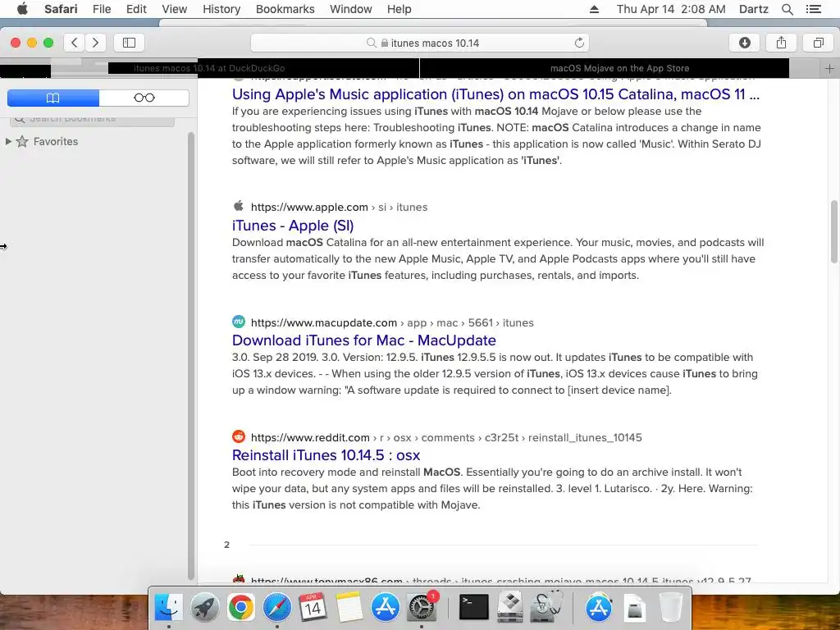Image resolution: width=840 pixels, height=630 pixels.
Task: Click apple.com result URL
Action: (339, 208)
